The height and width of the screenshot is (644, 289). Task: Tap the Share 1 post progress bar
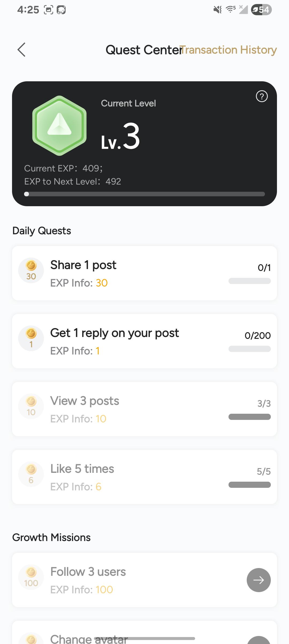tap(249, 281)
